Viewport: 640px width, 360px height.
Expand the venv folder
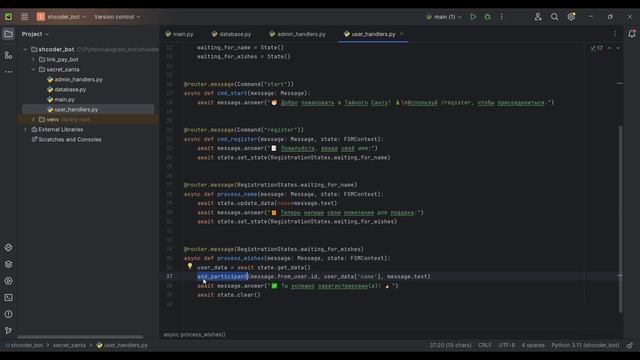coord(33,120)
